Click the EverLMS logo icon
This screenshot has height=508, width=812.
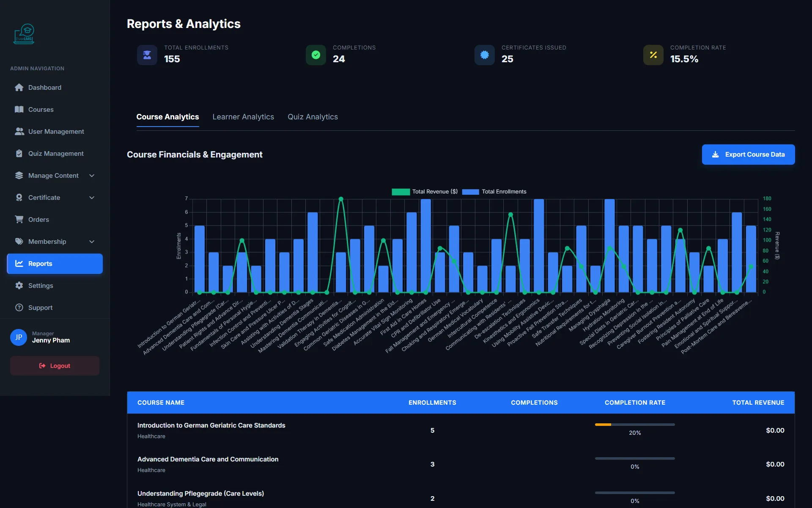pos(24,34)
